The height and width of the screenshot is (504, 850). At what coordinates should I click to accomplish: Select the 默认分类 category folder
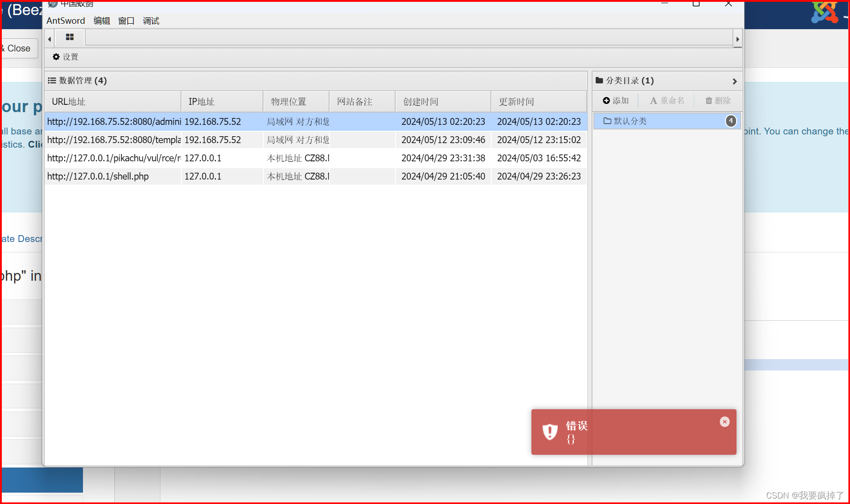pyautogui.click(x=667, y=121)
